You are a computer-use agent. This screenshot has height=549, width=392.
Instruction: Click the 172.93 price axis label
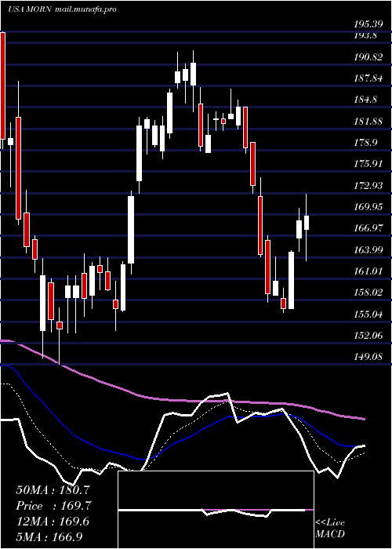click(x=368, y=186)
